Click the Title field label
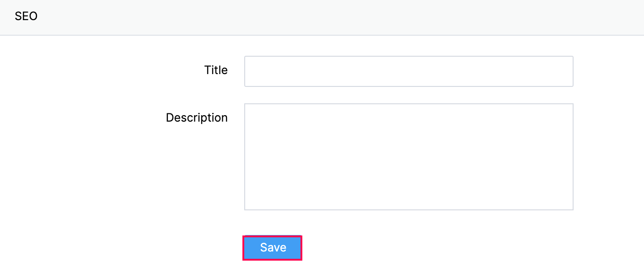This screenshot has width=644, height=278. [x=216, y=70]
